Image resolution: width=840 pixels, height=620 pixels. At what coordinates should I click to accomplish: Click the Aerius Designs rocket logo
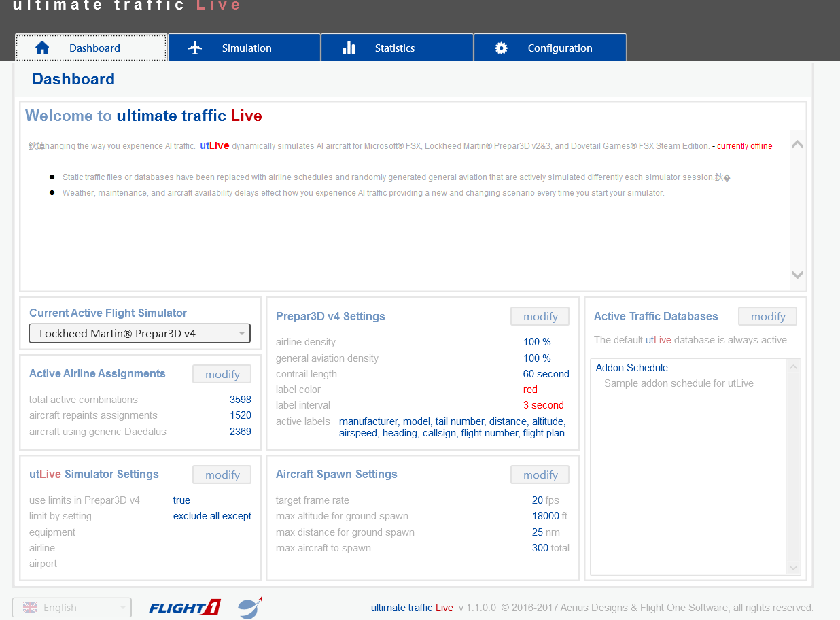click(250, 607)
